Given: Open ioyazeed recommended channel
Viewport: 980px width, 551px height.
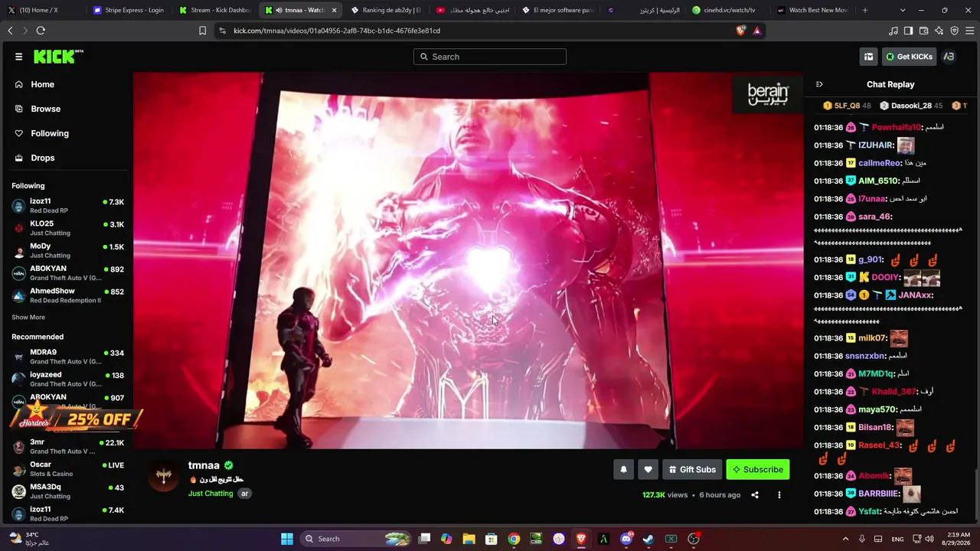Looking at the screenshot, I should [67, 380].
